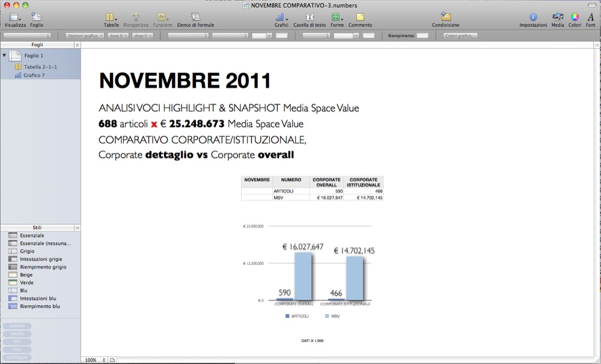601x364 pixels.
Task: Click the Colori grafico button
Action: click(461, 36)
